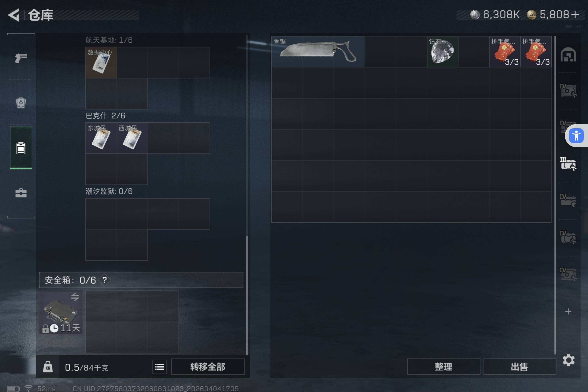The height and width of the screenshot is (392, 588).
Task: Open warehouse settings gear
Action: point(568,360)
